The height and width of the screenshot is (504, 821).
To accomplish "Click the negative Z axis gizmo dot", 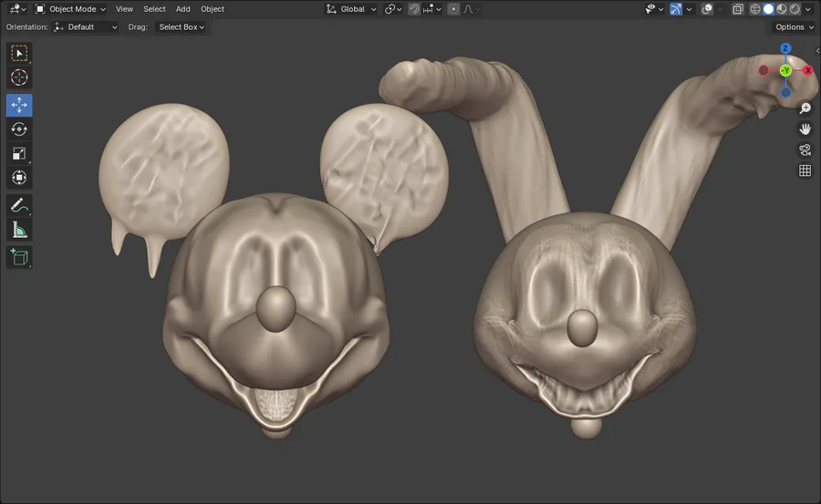I will 785,93.
